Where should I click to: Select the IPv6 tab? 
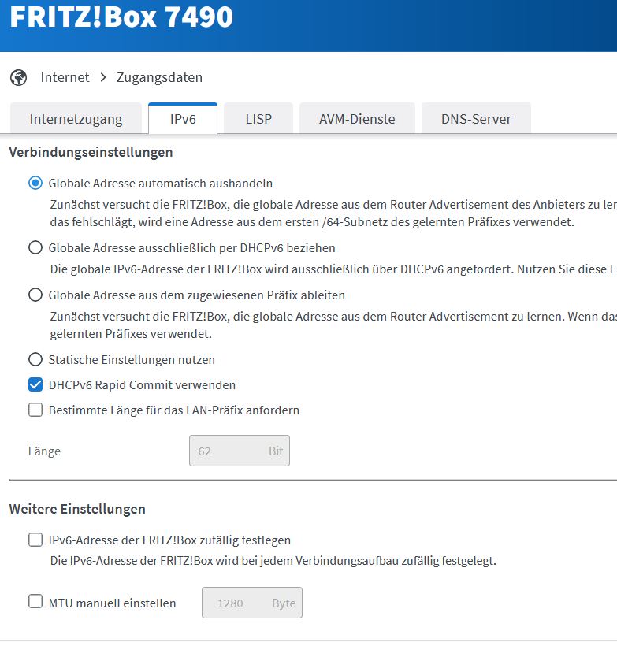coord(183,119)
